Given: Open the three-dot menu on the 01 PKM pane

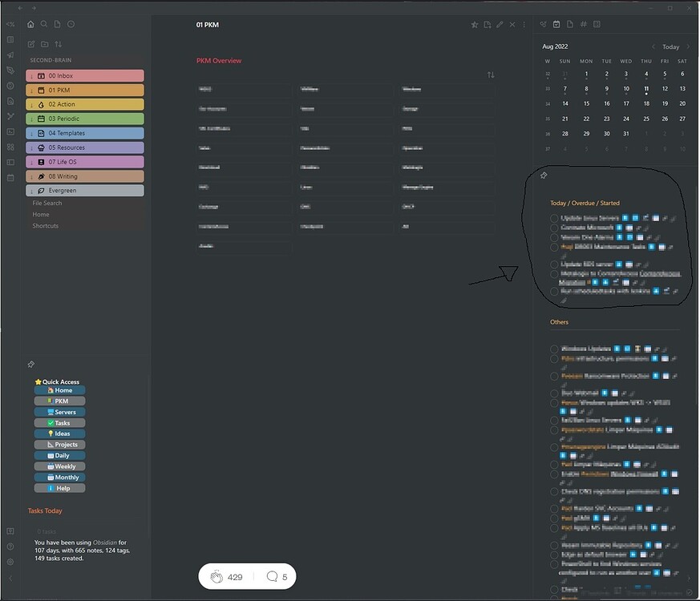Looking at the screenshot, I should (524, 25).
